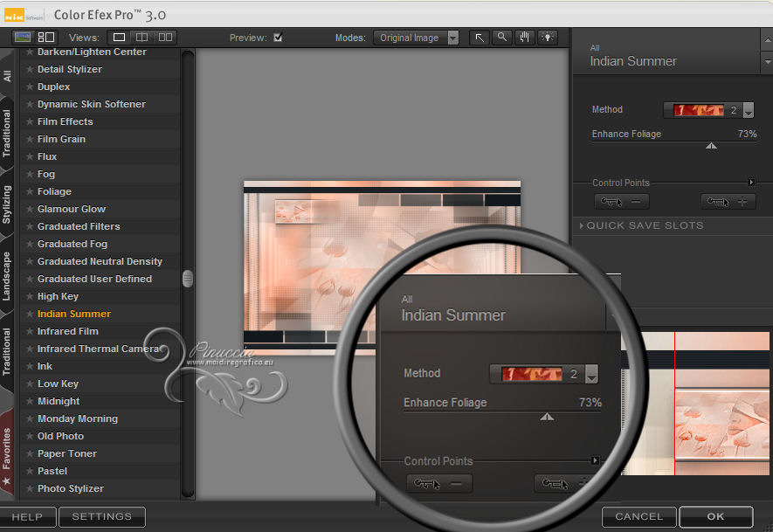Toggle favorite star for Fog filter

tap(30, 174)
